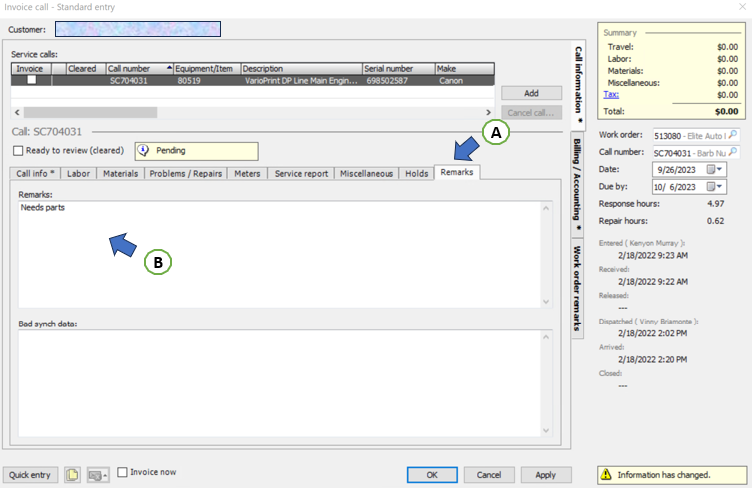Click the Remarks box scroll down arrow
Screen dimensions: 752x488
click(546, 302)
